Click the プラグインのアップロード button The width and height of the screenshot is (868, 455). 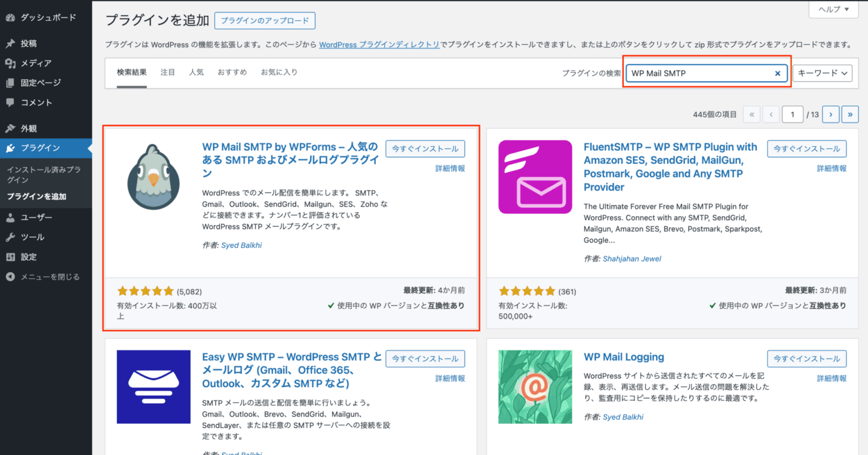[x=265, y=21]
